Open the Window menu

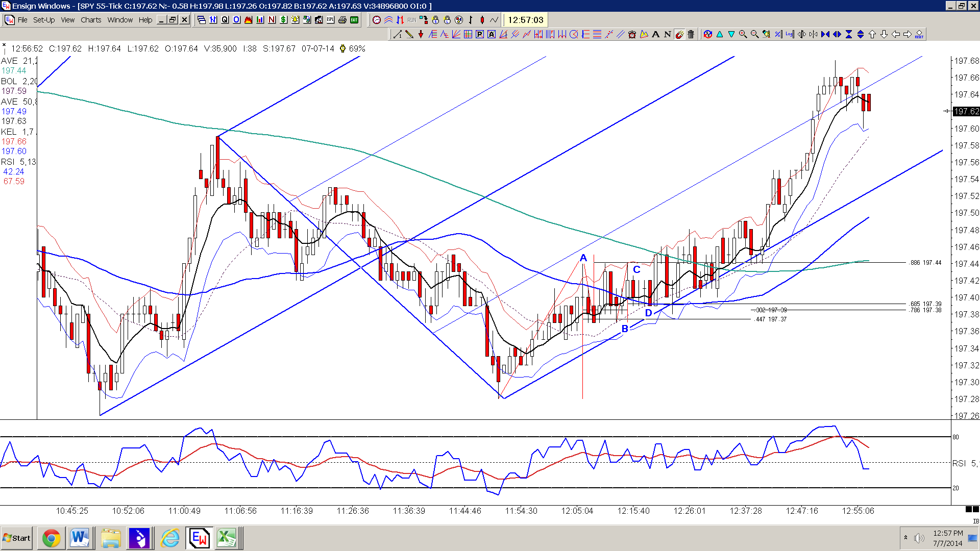tap(120, 20)
